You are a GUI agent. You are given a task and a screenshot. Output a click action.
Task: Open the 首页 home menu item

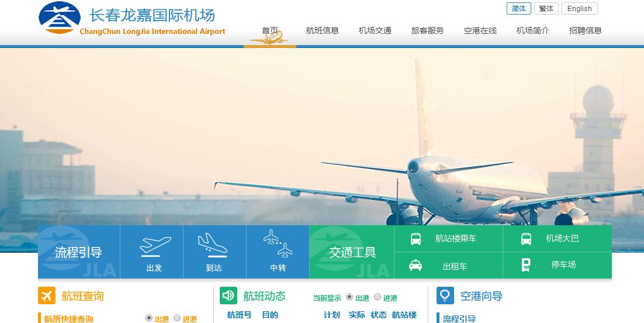click(x=270, y=30)
